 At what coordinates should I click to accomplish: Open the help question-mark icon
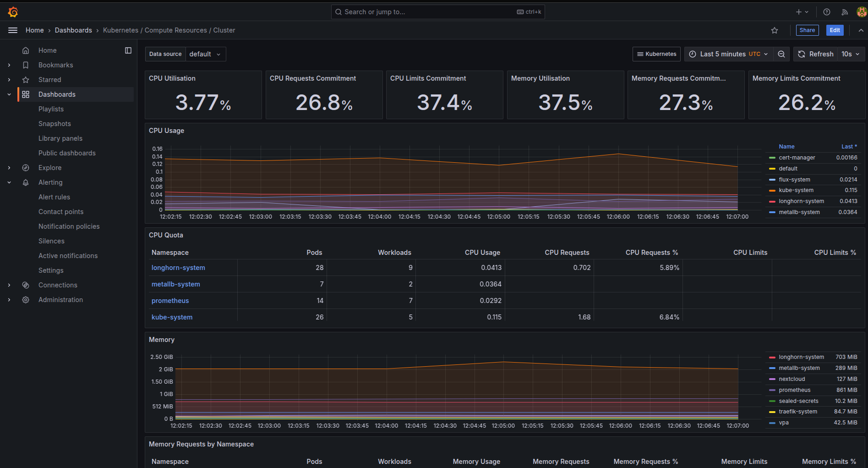pyautogui.click(x=827, y=12)
